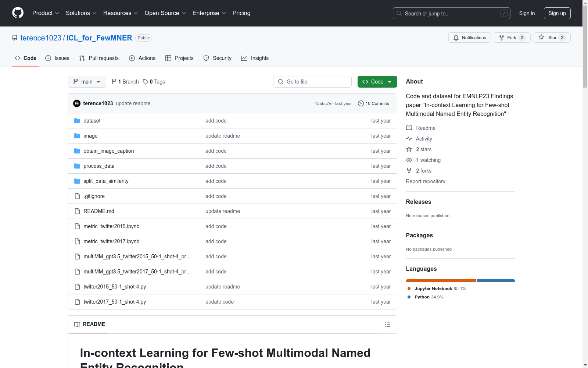Image resolution: width=588 pixels, height=368 pixels.
Task: Click the README.md file icon
Action: (x=77, y=211)
